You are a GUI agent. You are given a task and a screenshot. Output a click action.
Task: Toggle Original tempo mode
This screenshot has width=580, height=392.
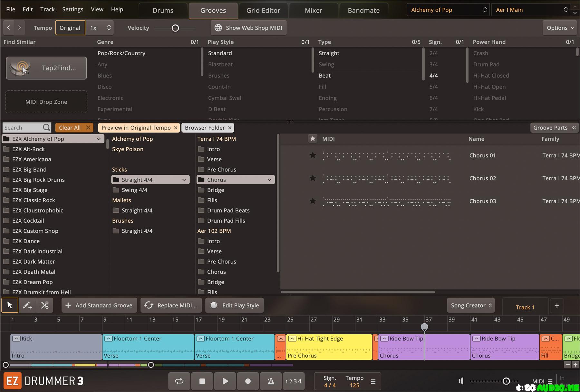70,28
